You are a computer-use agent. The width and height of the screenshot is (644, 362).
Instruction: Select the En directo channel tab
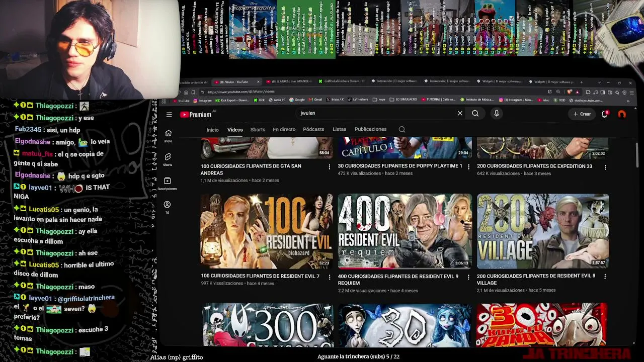[284, 129]
